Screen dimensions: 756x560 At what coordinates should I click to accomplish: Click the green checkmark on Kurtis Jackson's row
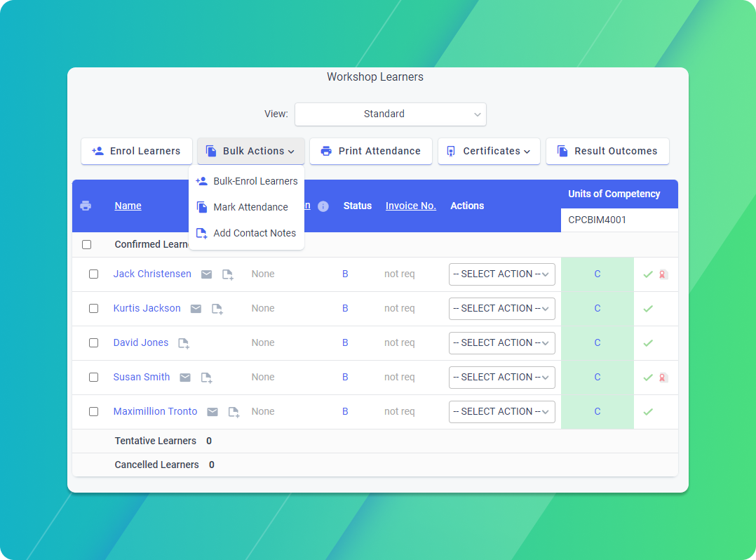coord(648,308)
